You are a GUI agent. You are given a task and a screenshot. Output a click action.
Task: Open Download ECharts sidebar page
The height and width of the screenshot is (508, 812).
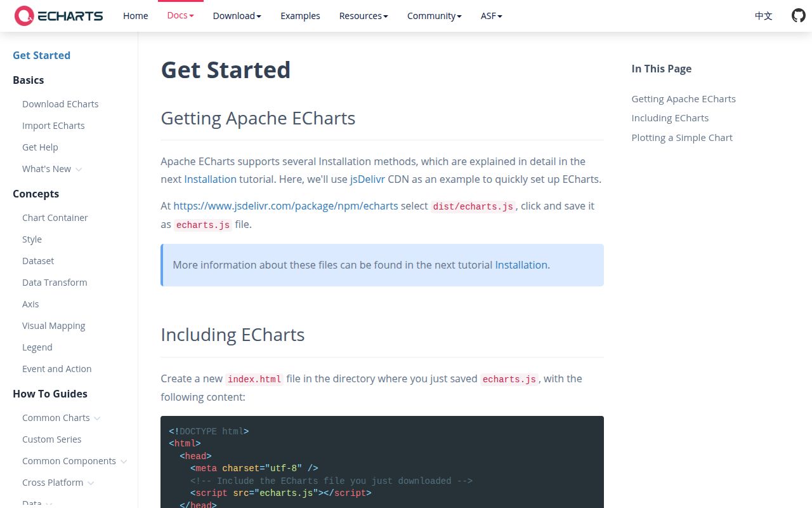pyautogui.click(x=60, y=104)
